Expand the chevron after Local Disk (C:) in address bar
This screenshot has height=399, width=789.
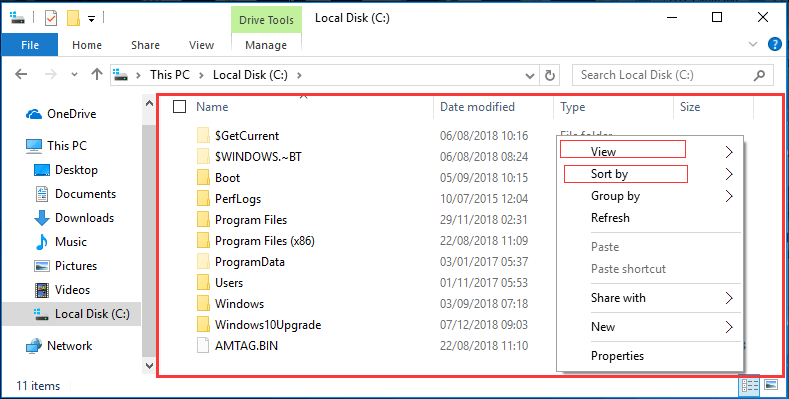[x=299, y=75]
